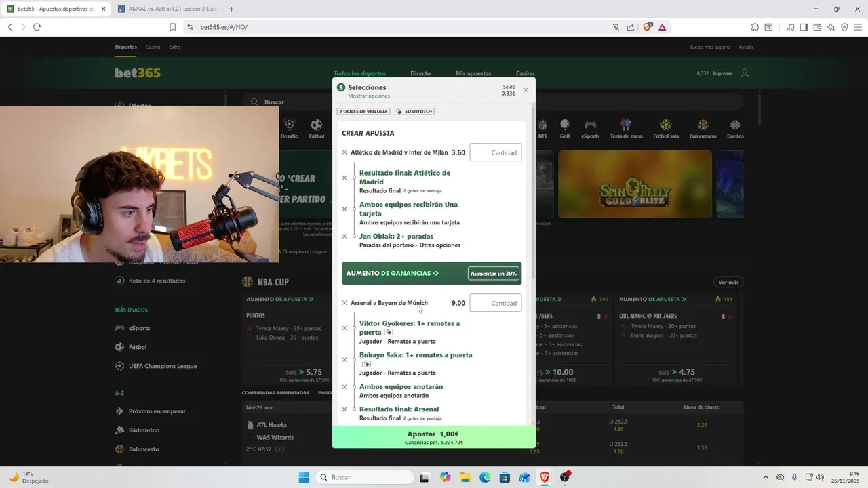Click the 2 Goles de Ventaja badge
Viewport: 868px width, 488px height.
point(363,111)
